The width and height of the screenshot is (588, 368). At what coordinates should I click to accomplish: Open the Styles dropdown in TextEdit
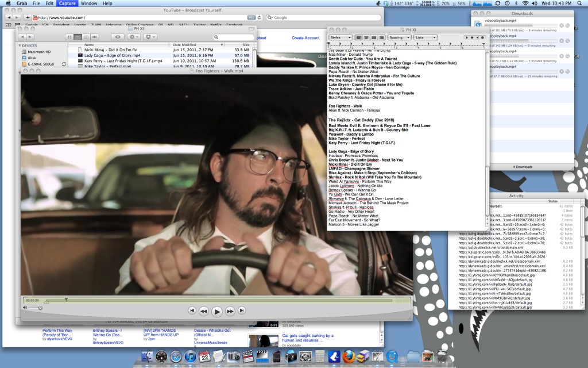coord(341,37)
